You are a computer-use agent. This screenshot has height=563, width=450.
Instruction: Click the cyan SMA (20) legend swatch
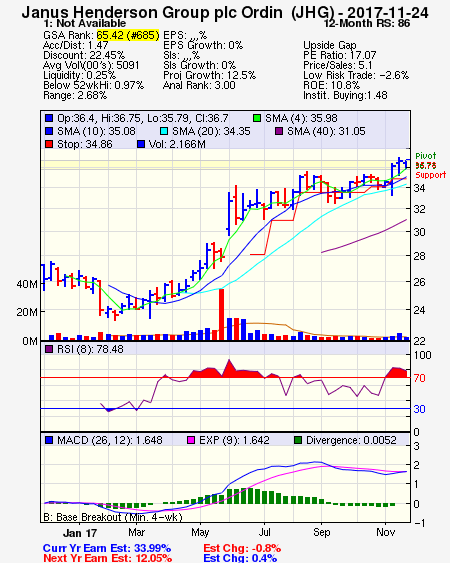pyautogui.click(x=164, y=131)
